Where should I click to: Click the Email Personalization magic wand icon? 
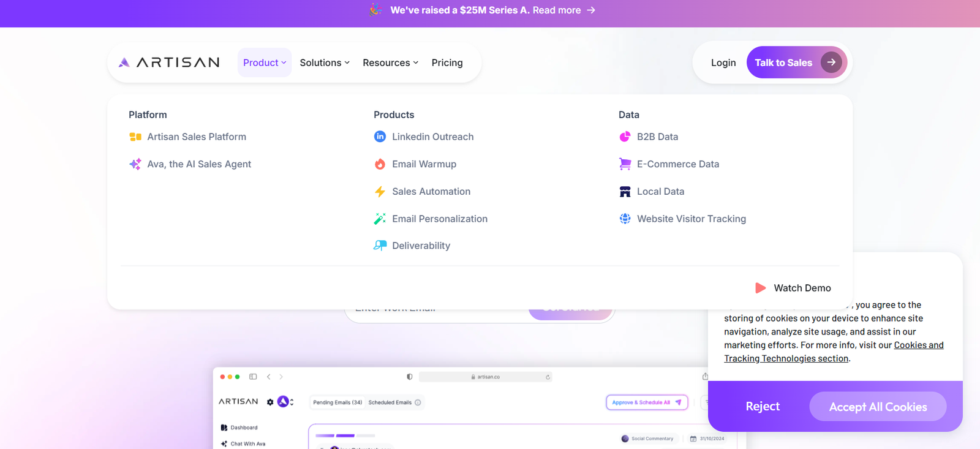pos(380,219)
